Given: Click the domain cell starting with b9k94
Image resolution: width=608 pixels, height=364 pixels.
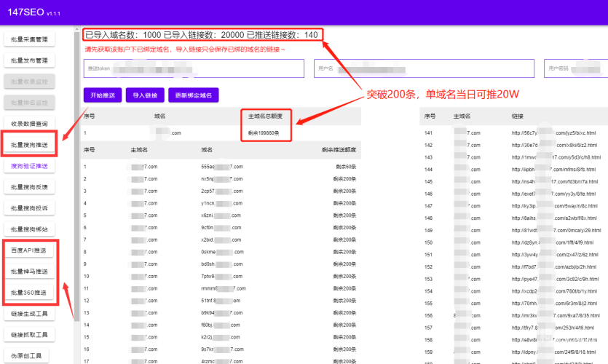Looking at the screenshot, I should [222, 313].
